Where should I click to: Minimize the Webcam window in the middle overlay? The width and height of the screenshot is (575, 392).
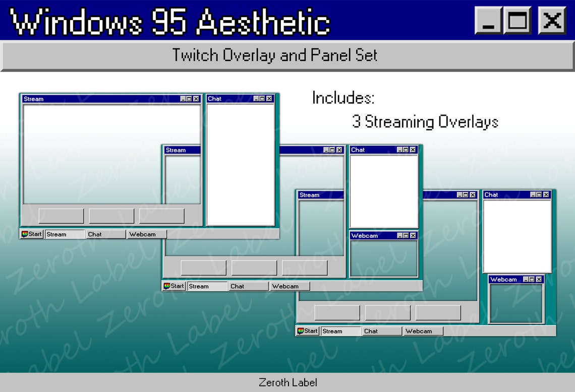[x=399, y=235]
